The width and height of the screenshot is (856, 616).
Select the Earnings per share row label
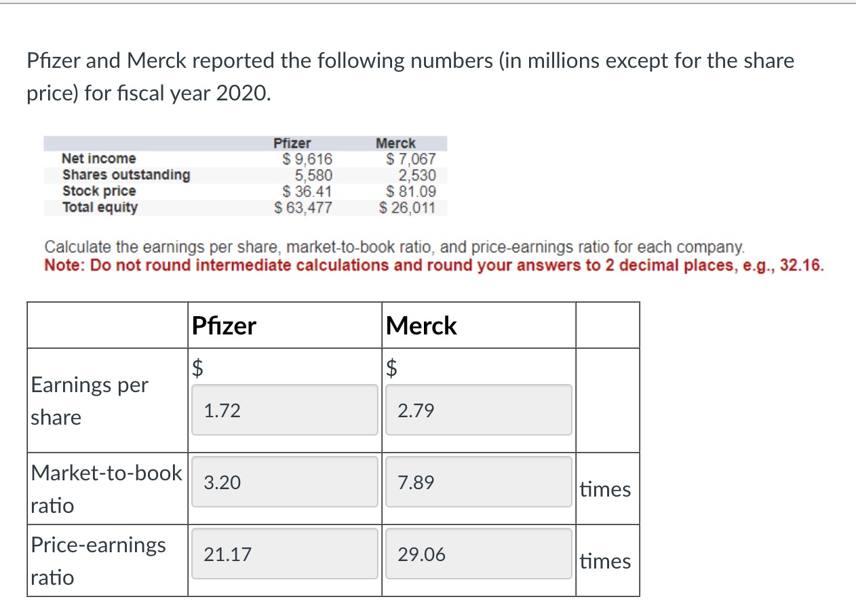pyautogui.click(x=89, y=401)
